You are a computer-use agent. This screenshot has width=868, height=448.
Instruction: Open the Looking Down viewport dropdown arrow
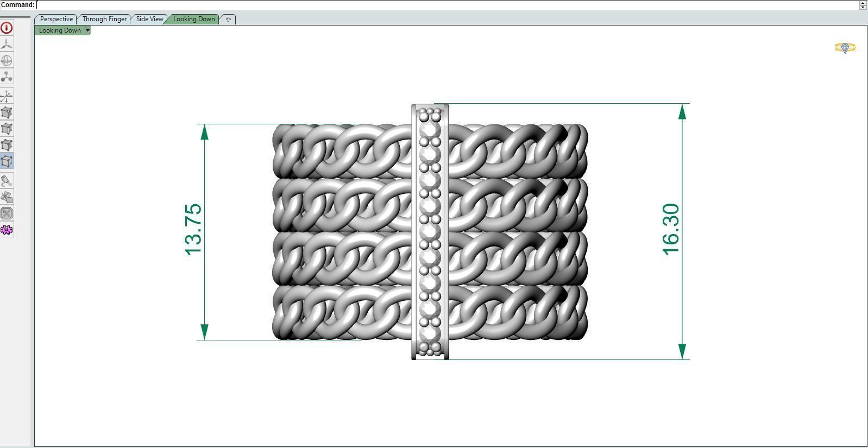click(x=87, y=30)
